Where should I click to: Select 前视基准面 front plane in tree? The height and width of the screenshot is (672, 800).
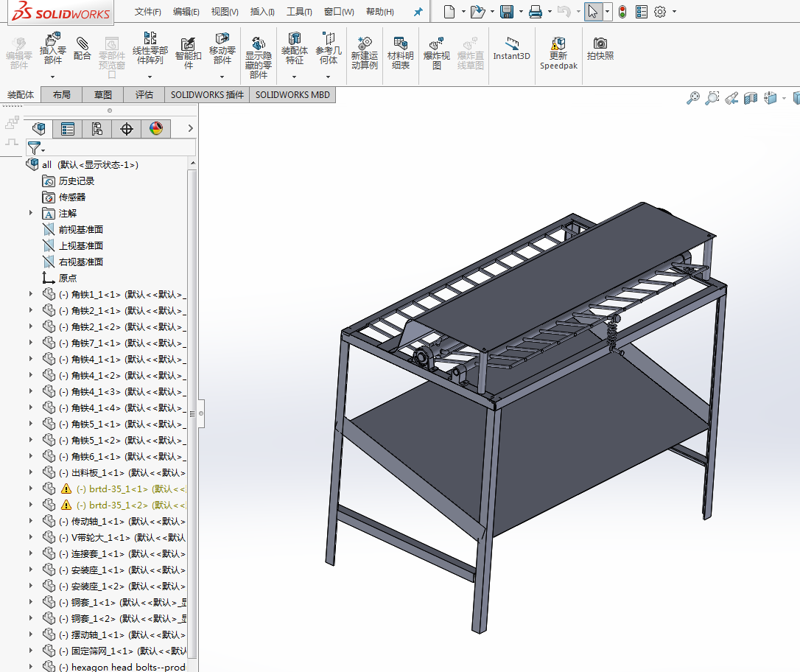[x=80, y=230]
